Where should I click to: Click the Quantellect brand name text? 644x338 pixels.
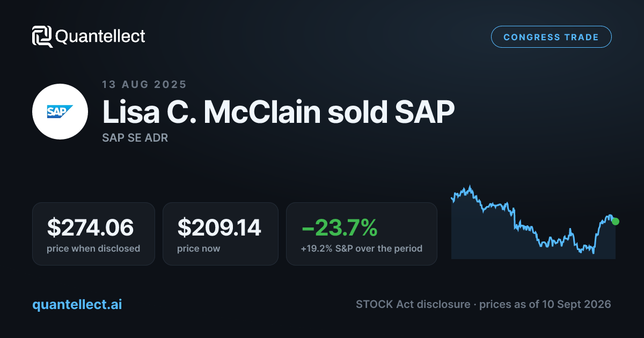point(100,36)
